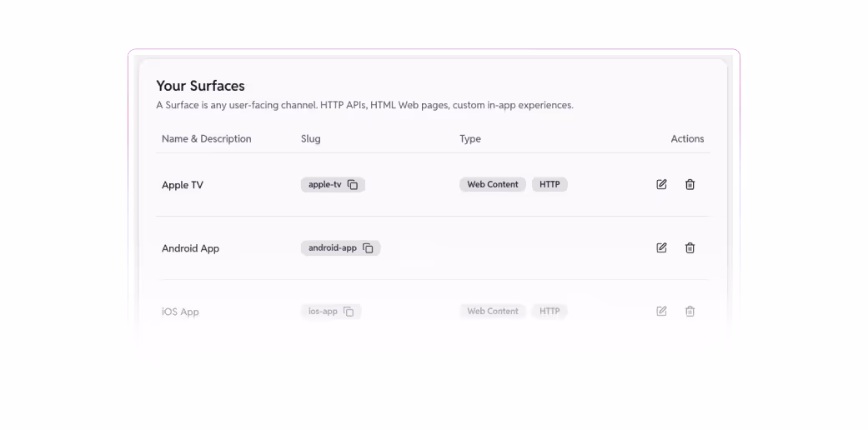
Task: Click the apple-tv slug label
Action: pyautogui.click(x=325, y=184)
